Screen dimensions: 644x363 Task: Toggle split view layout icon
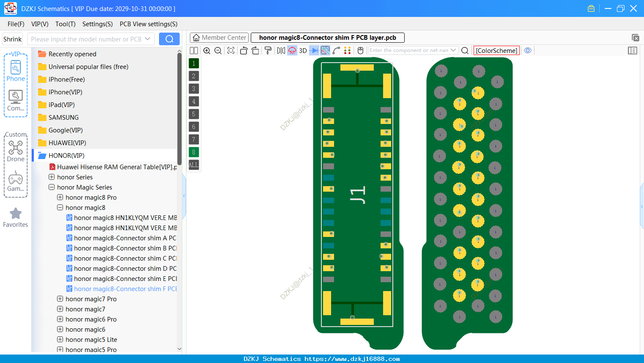[194, 50]
